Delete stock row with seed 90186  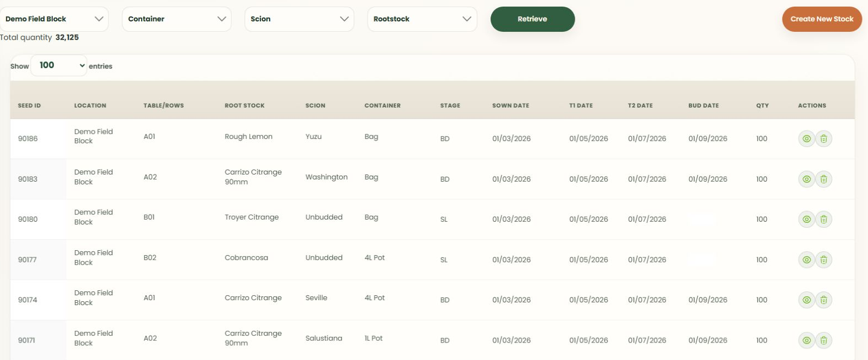pos(824,139)
